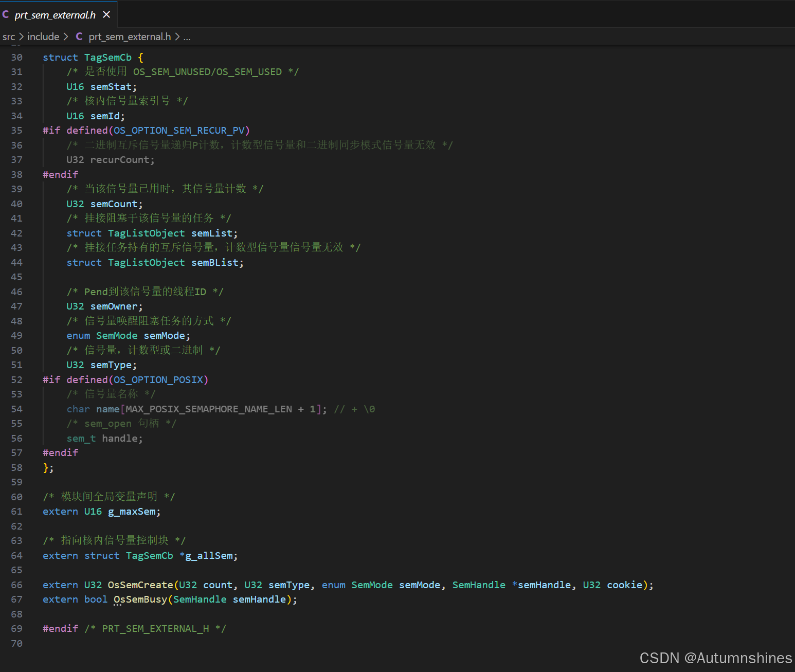Click line number 30 in gutter

[16, 58]
